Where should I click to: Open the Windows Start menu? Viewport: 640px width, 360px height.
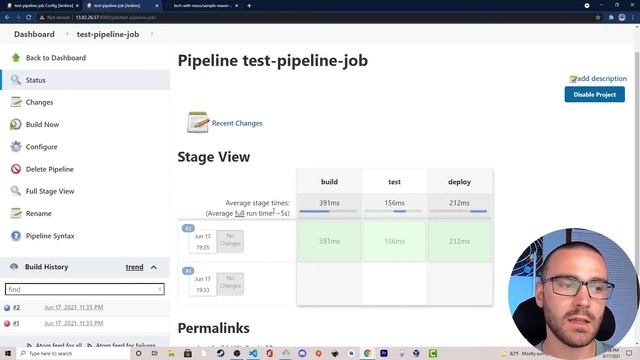[x=8, y=353]
